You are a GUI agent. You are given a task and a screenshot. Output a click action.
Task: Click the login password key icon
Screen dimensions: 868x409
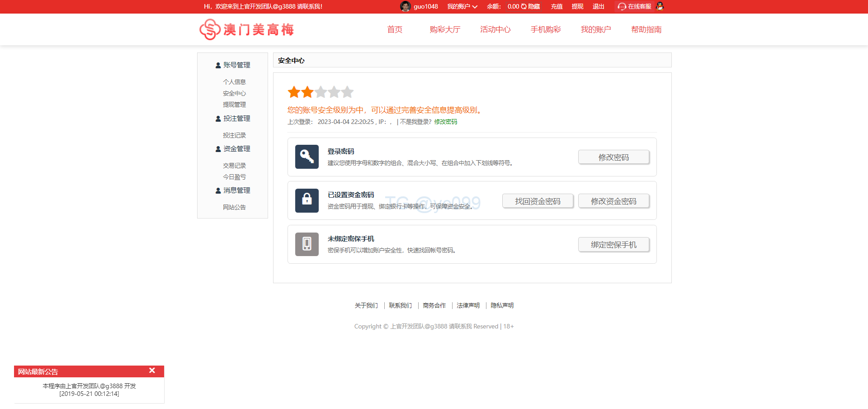[307, 157]
